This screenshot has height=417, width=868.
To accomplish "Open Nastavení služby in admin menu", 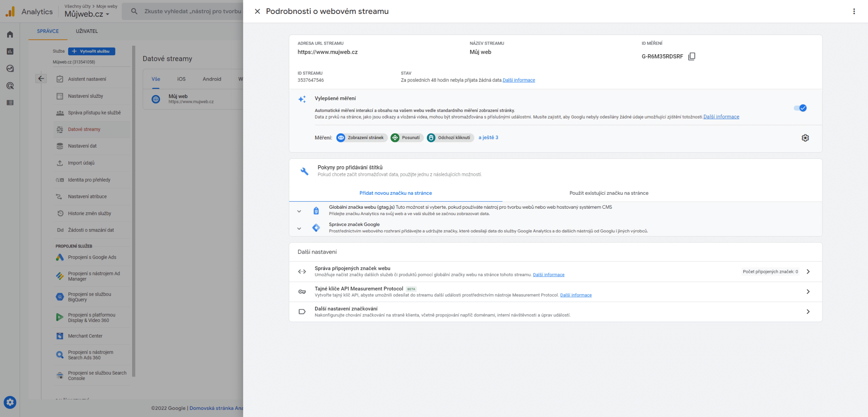I will point(92,96).
